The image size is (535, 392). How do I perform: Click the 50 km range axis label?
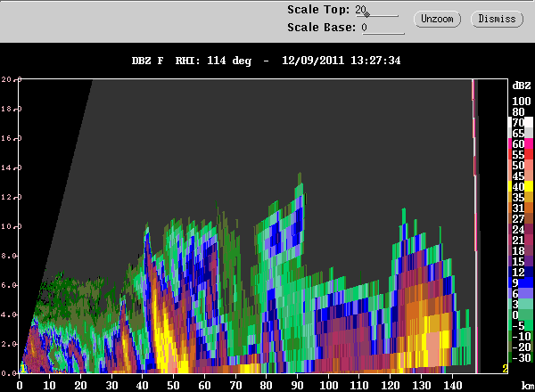(173, 386)
